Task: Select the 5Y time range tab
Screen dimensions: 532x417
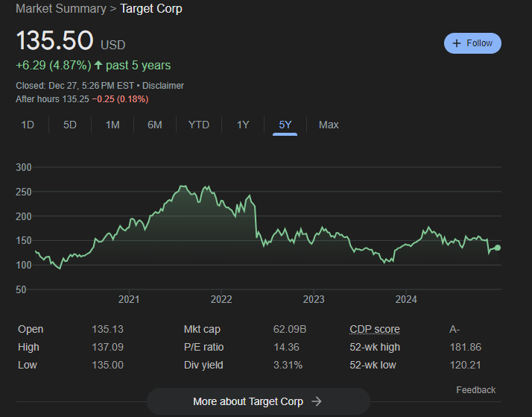Action: [x=285, y=125]
